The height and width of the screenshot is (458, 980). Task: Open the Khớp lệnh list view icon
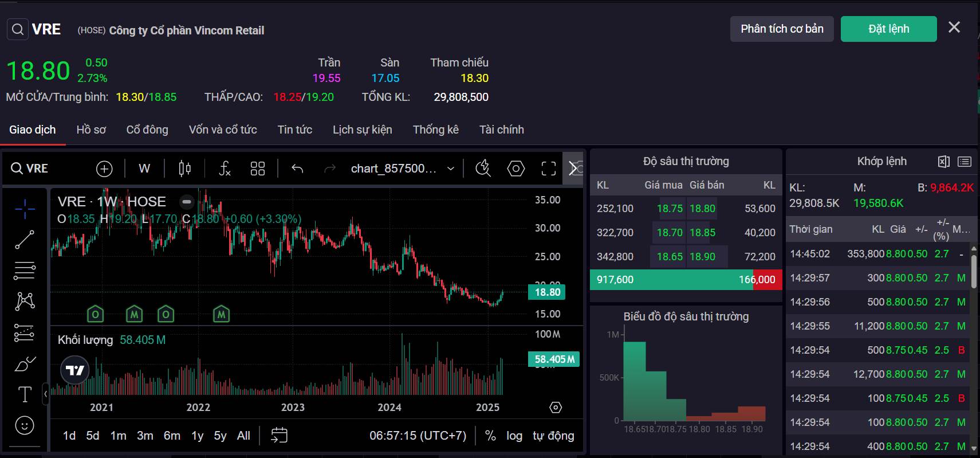pyautogui.click(x=965, y=162)
